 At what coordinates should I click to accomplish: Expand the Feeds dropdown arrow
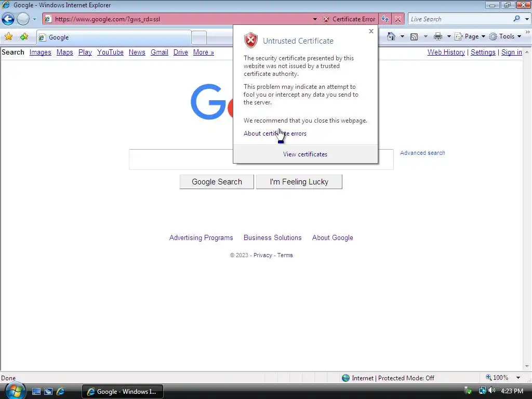point(425,36)
